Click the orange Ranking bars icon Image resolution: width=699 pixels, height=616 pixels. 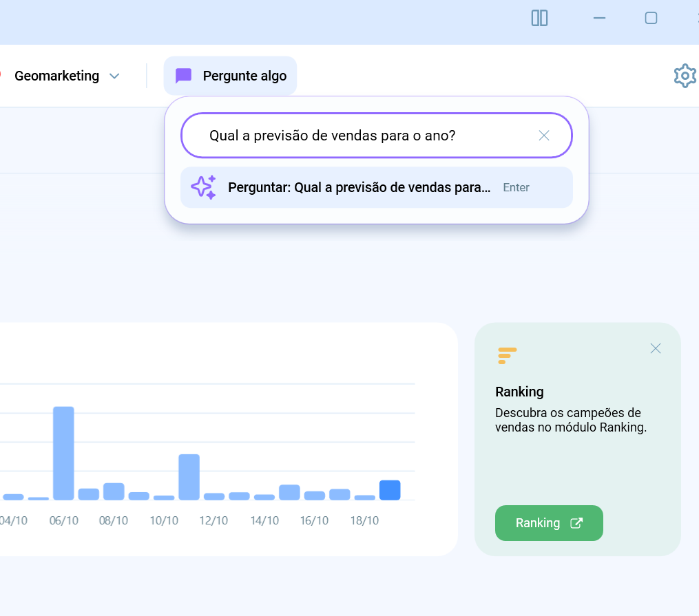coord(508,356)
